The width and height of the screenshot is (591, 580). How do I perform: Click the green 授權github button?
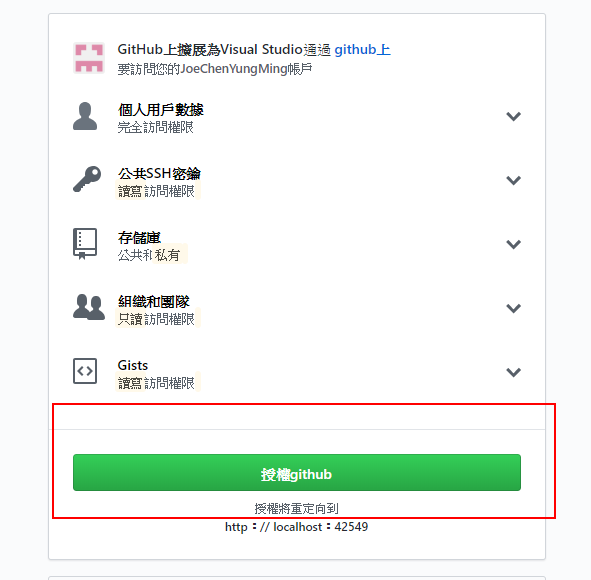pos(297,473)
